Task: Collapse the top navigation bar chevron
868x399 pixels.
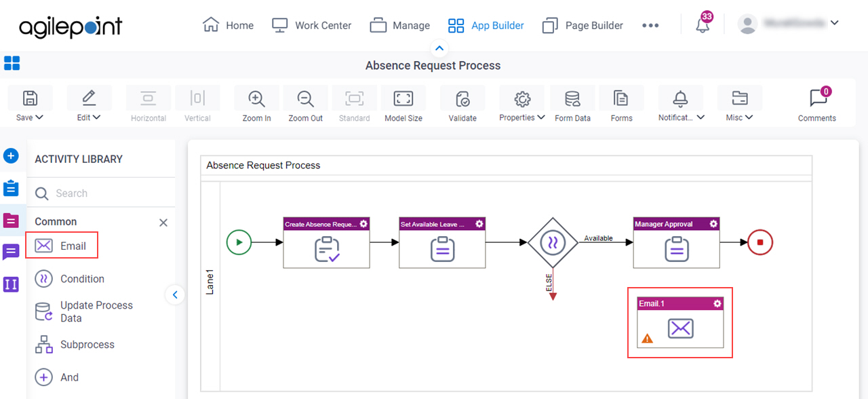Action: [439, 48]
